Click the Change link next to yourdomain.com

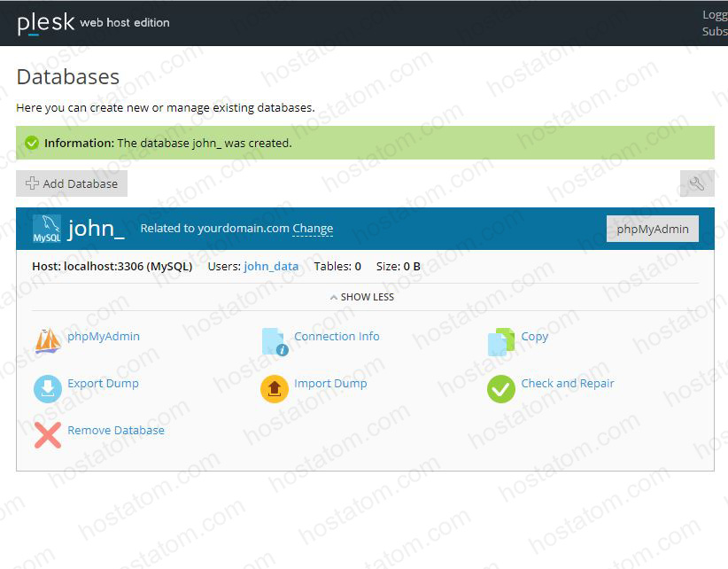tap(313, 228)
